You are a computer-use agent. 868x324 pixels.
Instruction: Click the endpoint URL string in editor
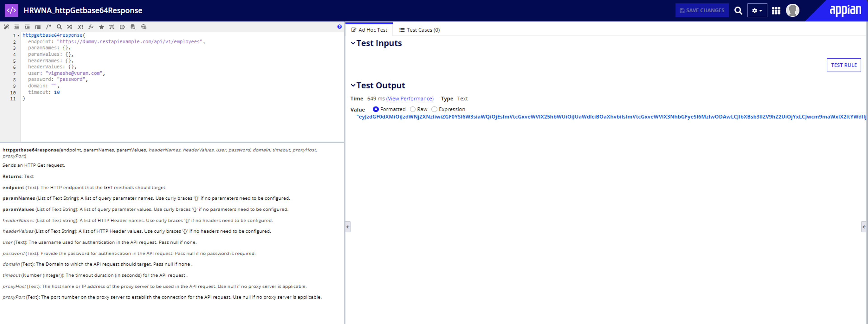click(x=129, y=41)
